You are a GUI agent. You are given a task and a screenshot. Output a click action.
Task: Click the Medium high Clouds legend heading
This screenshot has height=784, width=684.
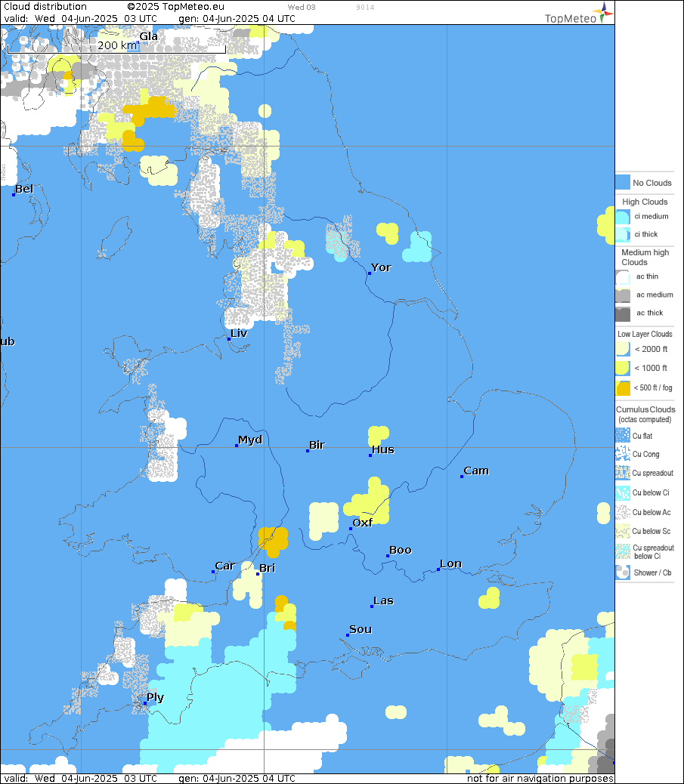(645, 258)
